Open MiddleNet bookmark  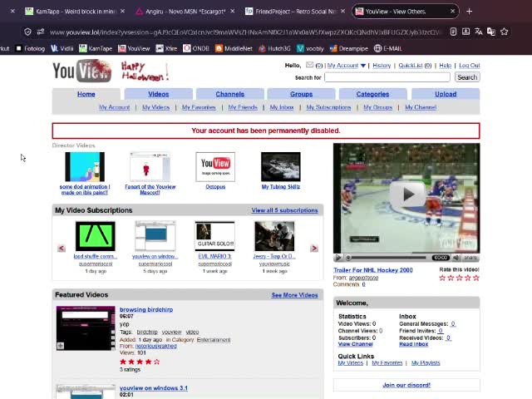click(x=234, y=48)
